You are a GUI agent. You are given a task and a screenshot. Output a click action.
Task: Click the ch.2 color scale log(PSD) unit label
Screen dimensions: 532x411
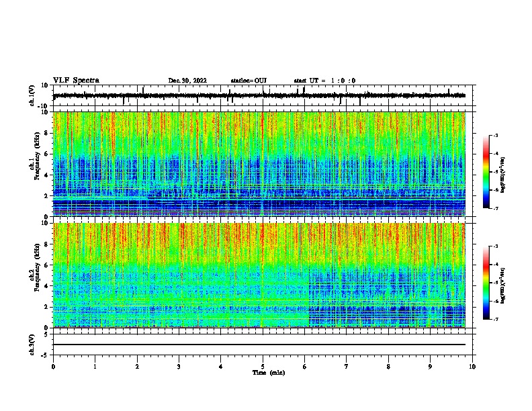pos(503,285)
